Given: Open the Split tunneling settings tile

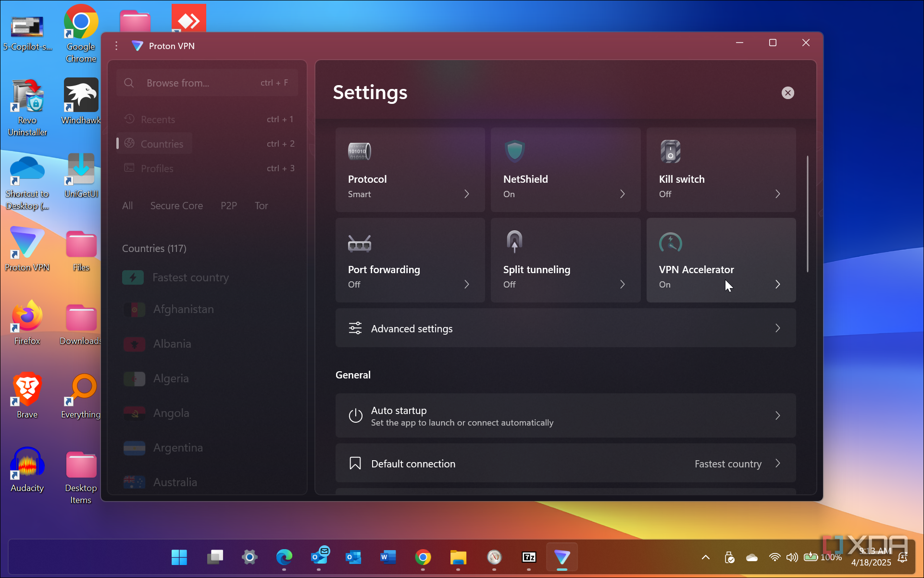Looking at the screenshot, I should click(565, 260).
